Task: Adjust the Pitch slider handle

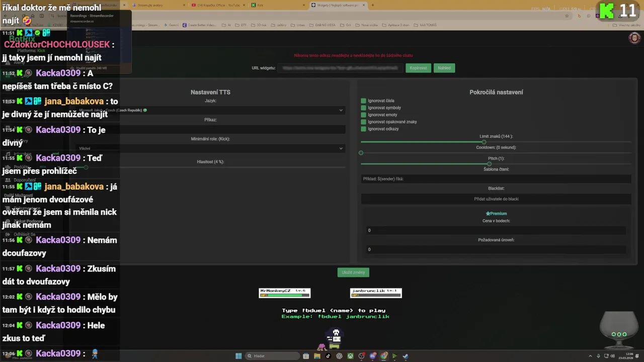Action: pyautogui.click(x=489, y=164)
